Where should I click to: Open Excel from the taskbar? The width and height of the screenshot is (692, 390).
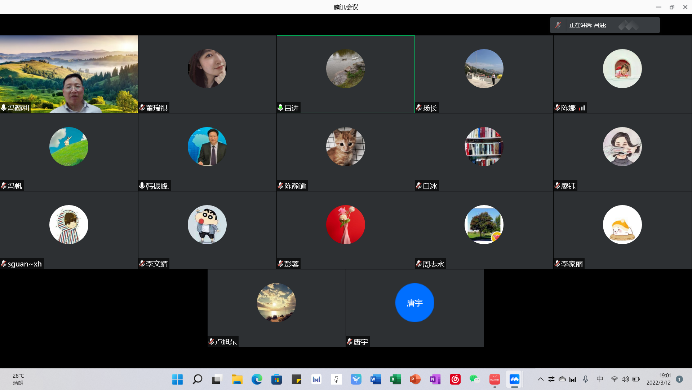point(395,379)
